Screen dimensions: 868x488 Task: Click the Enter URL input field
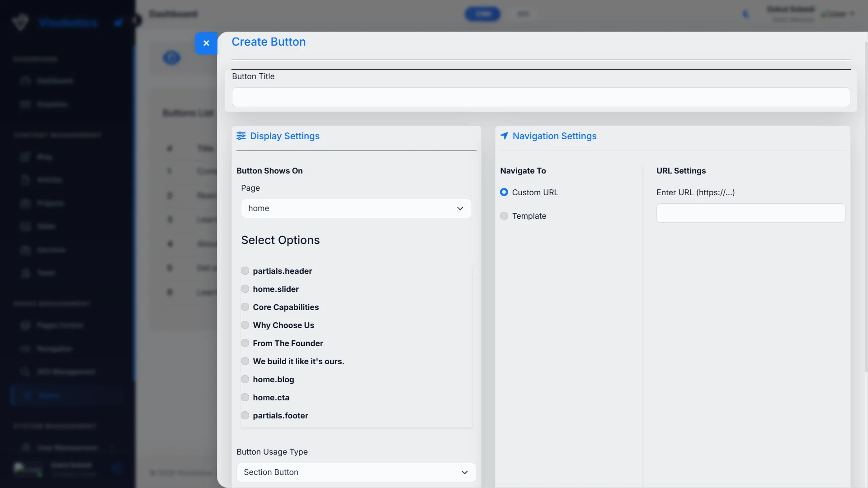(750, 213)
